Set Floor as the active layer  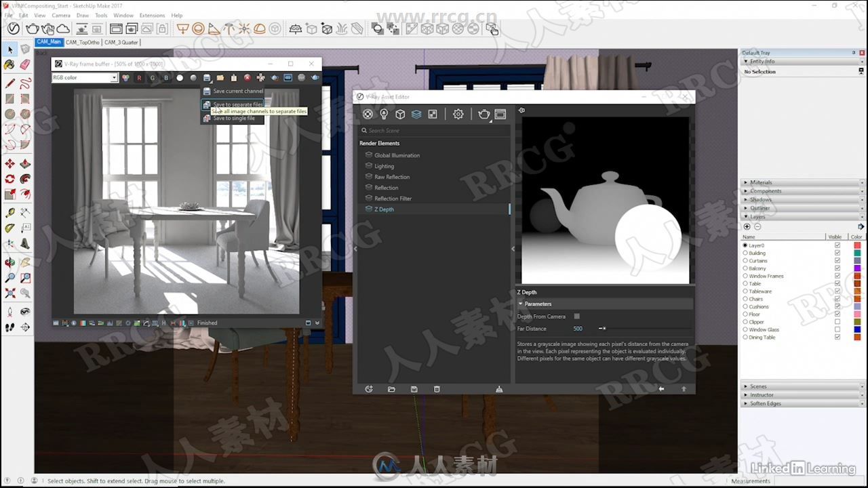(745, 314)
